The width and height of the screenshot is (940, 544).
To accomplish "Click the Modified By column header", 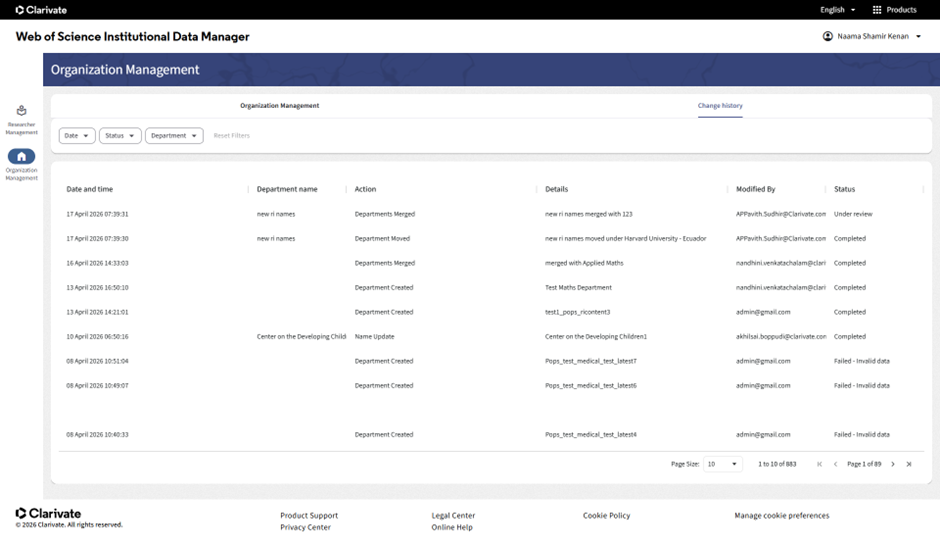I will point(755,189).
